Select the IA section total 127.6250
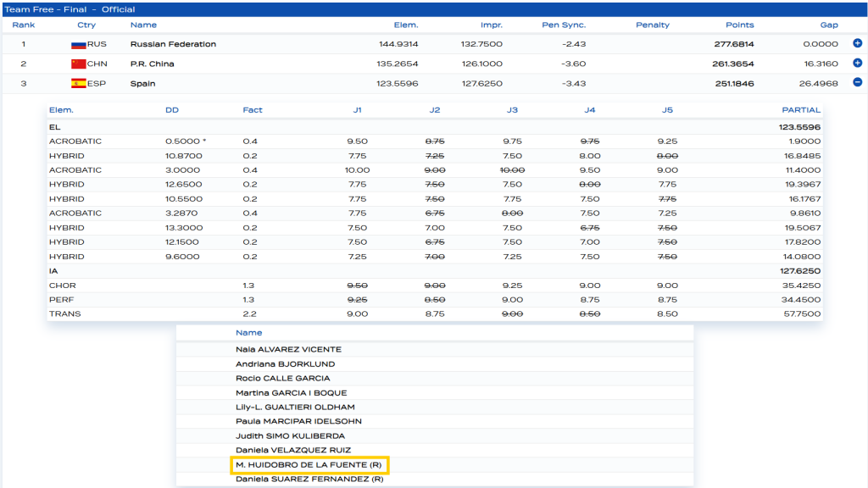Image resolution: width=868 pixels, height=488 pixels. pyautogui.click(x=799, y=271)
